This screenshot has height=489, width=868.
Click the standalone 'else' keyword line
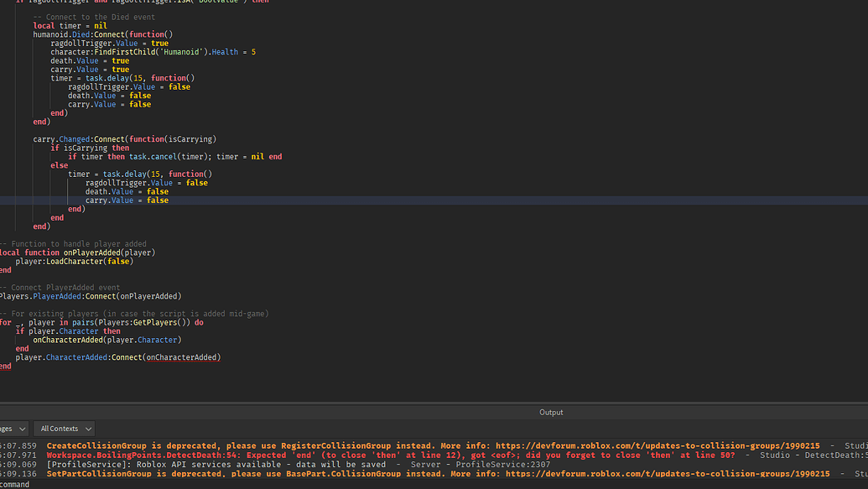coord(60,165)
